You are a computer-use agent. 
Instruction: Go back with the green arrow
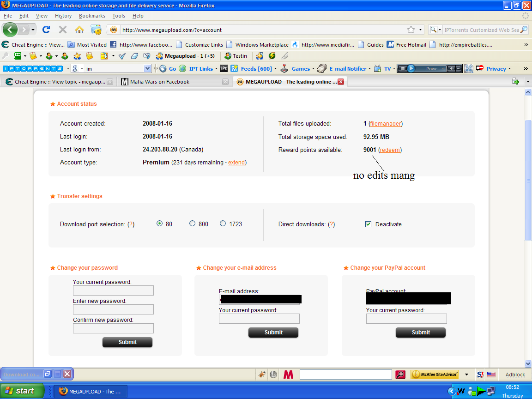[10, 30]
